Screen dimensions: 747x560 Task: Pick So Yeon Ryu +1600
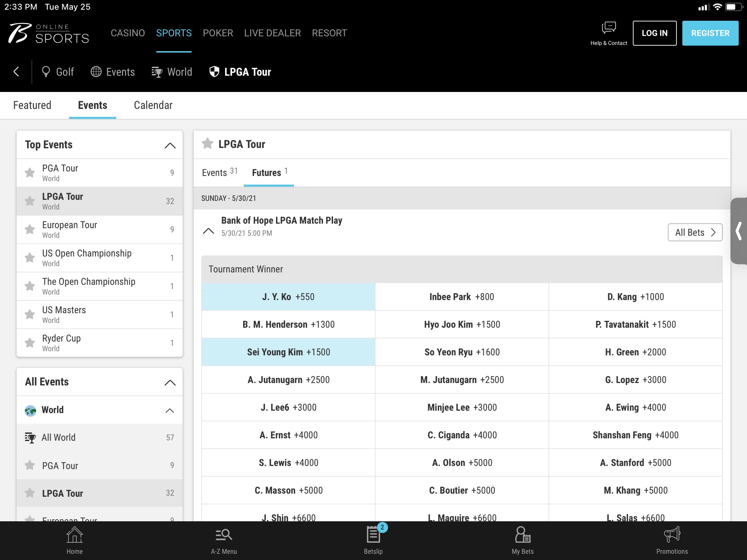462,352
